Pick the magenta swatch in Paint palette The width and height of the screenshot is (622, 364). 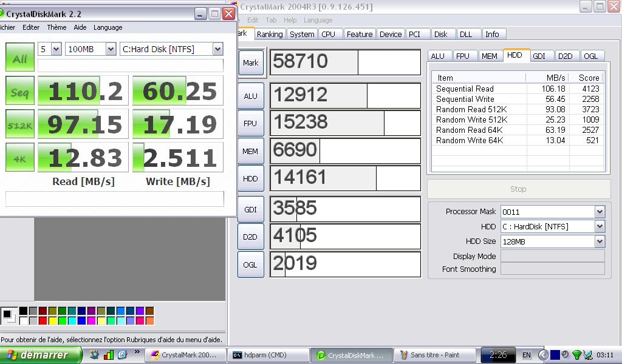coord(91,320)
